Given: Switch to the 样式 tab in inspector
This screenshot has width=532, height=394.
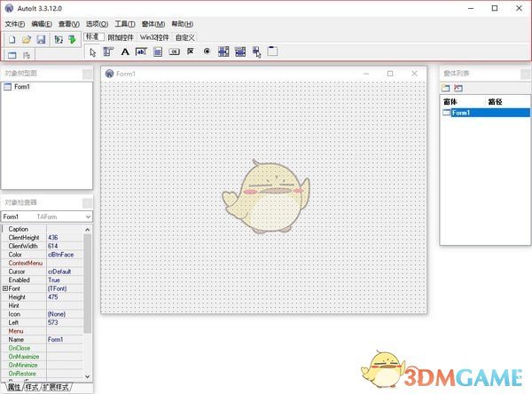Looking at the screenshot, I should point(32,387).
